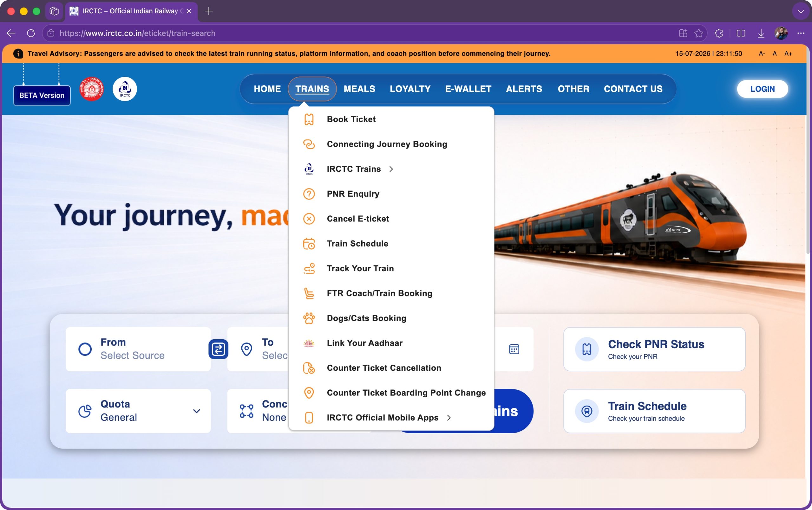Open the Train Schedule quick-link card
Screen dimensions: 812x510
654,411
